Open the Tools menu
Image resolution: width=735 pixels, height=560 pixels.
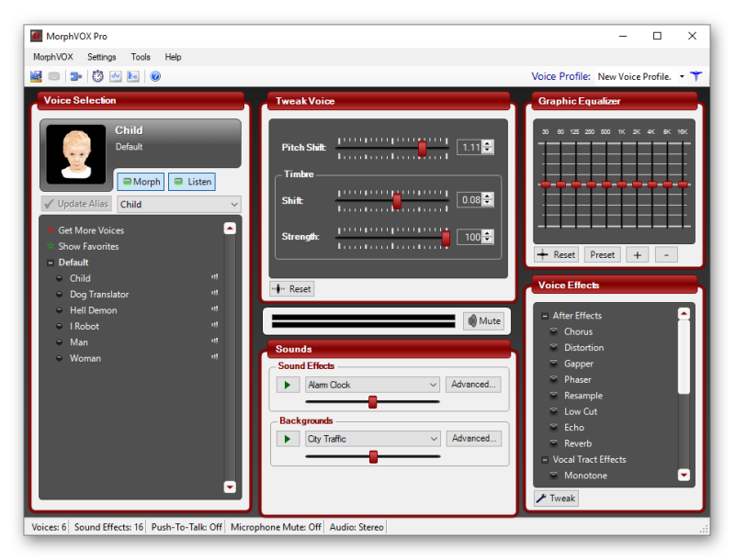click(141, 57)
